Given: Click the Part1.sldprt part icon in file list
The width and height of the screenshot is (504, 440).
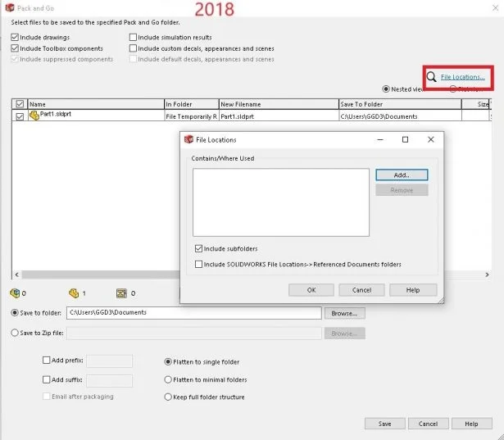Looking at the screenshot, I should (34, 115).
